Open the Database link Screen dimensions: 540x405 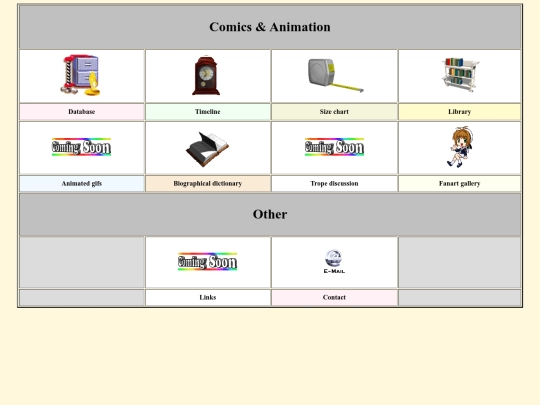coord(82,112)
